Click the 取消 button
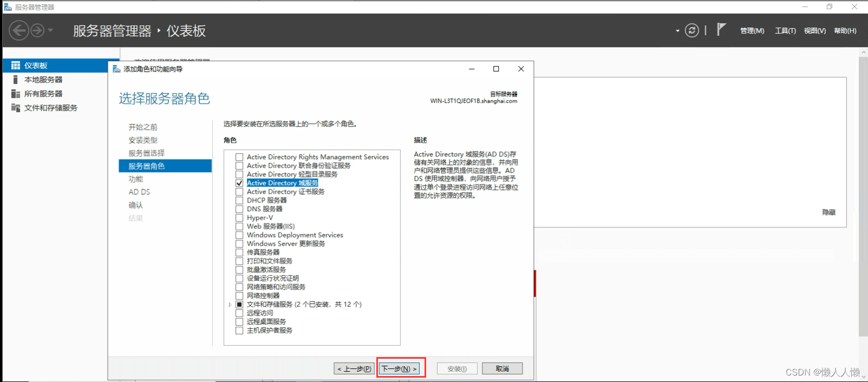This screenshot has height=382, width=868. pos(502,368)
